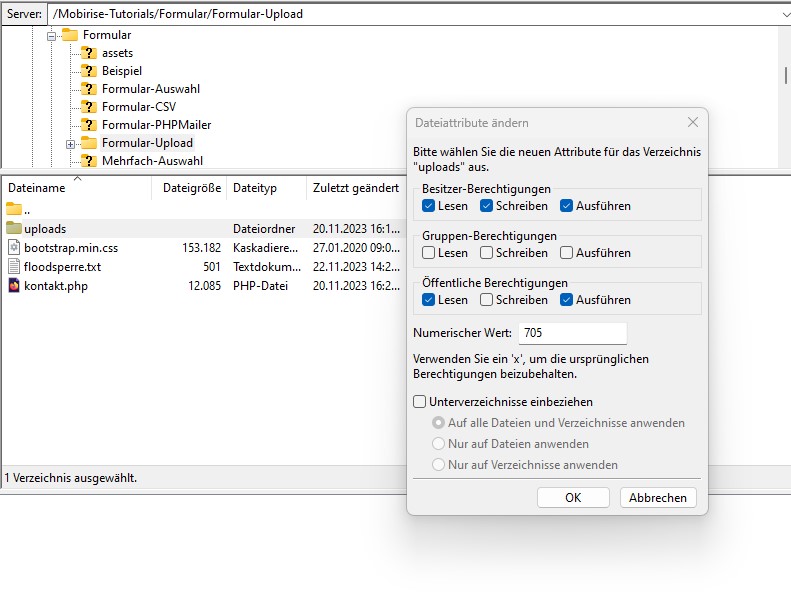Sort by Dateigröße column header
The image size is (791, 594).
click(189, 188)
